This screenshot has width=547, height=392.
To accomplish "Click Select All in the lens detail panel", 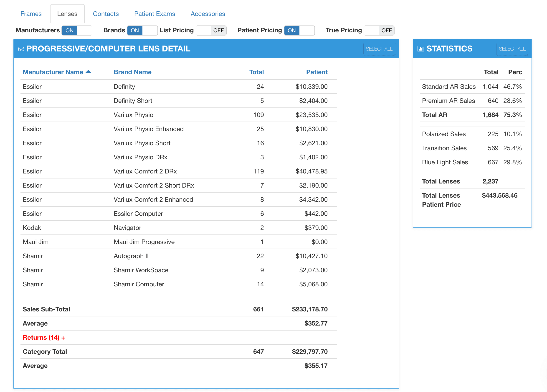I will click(x=379, y=49).
